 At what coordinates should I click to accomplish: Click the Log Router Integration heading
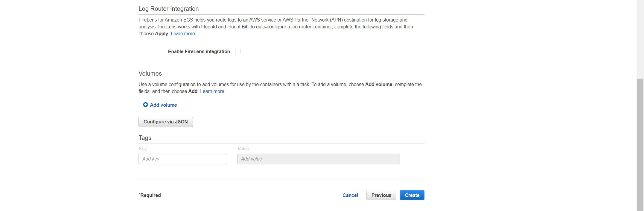168,9
